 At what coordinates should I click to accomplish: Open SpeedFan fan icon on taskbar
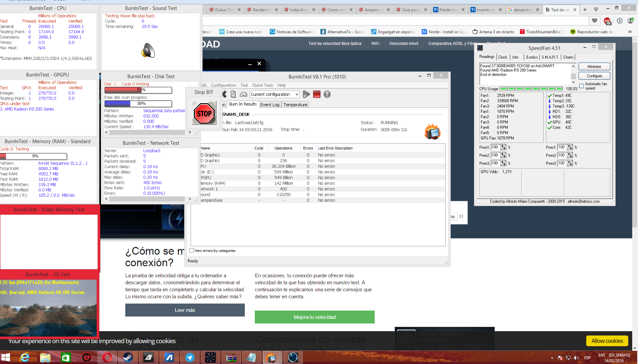[210, 357]
